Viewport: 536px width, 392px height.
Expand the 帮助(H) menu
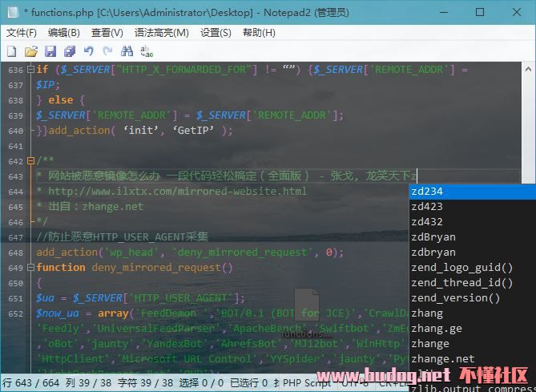click(x=259, y=33)
